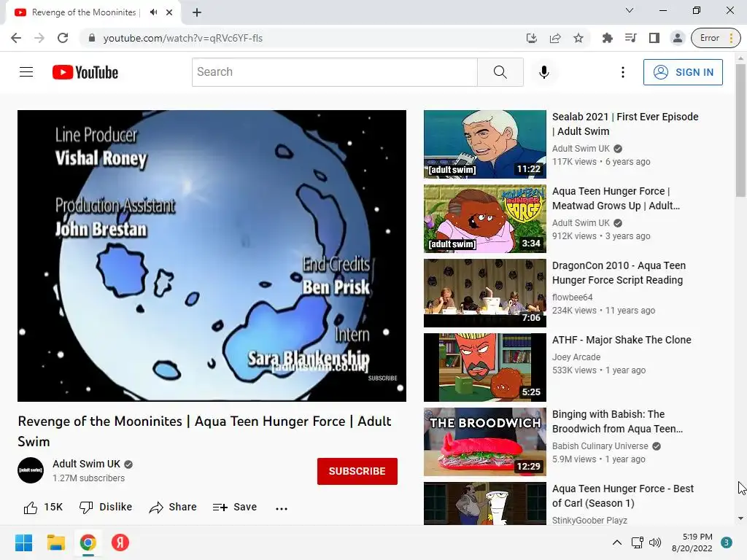
Task: View site info padlock icon
Action: [x=91, y=38]
